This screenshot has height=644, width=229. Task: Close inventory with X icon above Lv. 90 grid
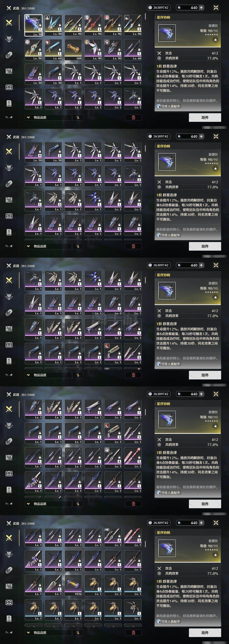(x=216, y=8)
